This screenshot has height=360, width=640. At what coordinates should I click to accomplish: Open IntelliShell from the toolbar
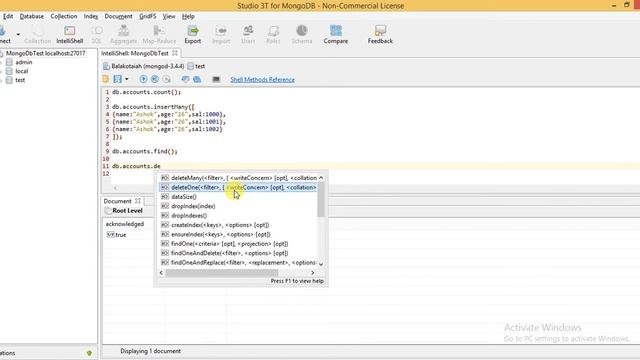pos(69,34)
